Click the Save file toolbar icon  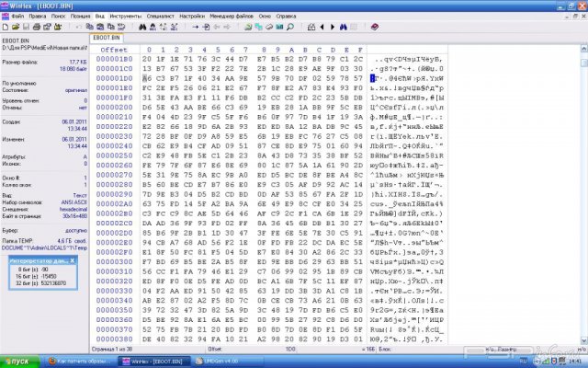point(26,27)
